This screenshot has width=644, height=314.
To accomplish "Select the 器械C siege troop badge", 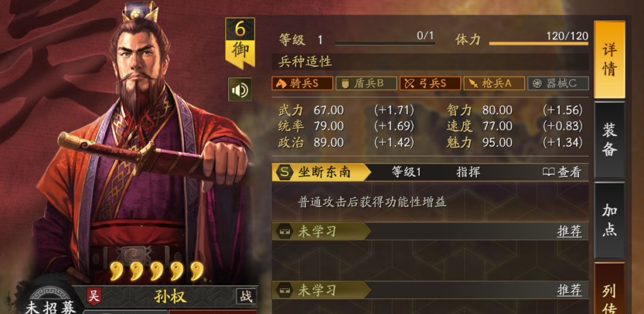I will tap(558, 84).
